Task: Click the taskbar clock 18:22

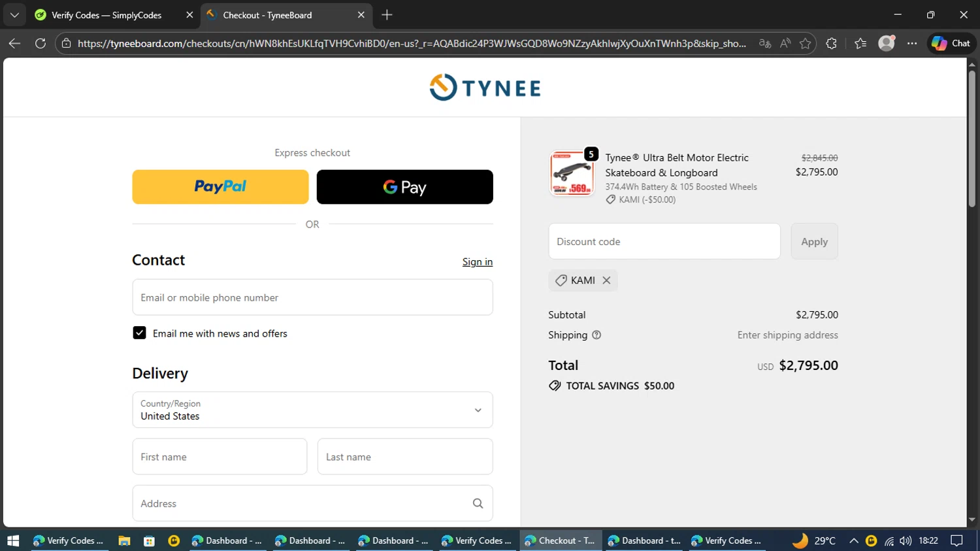Action: click(x=928, y=541)
